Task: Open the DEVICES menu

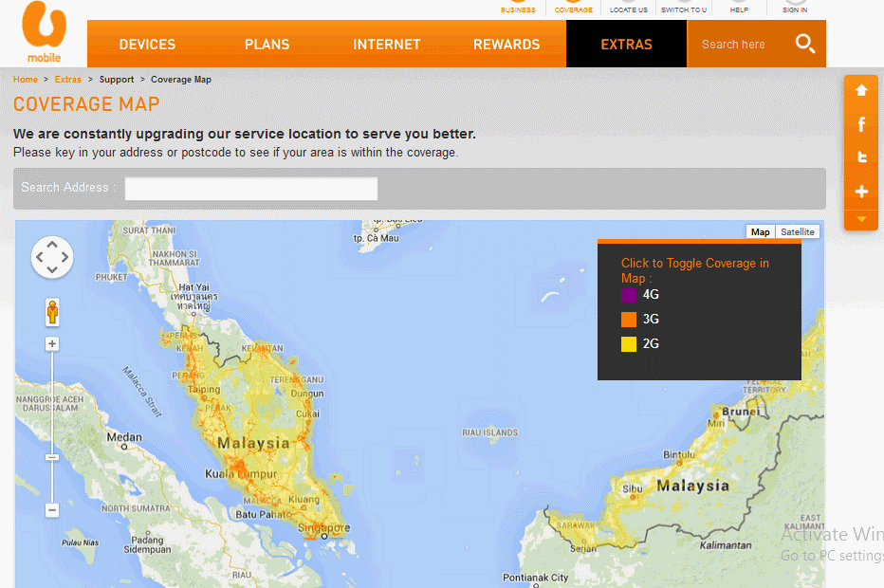Action: point(147,44)
